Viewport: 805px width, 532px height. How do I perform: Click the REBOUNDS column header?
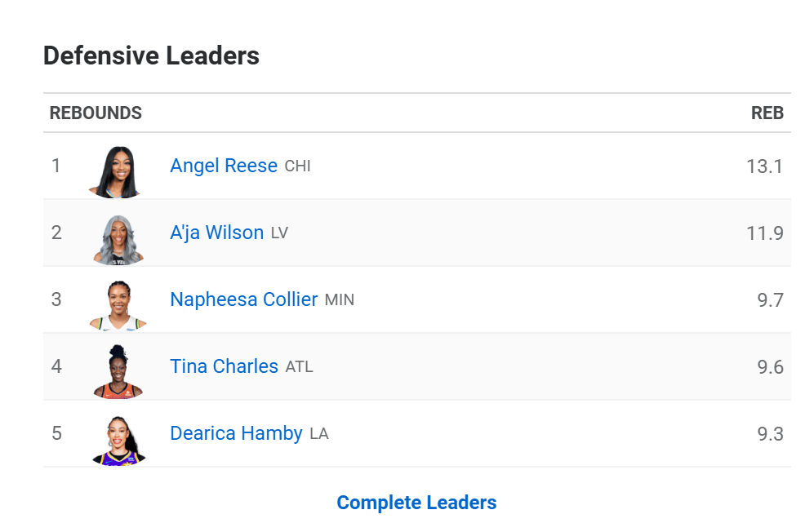(96, 113)
